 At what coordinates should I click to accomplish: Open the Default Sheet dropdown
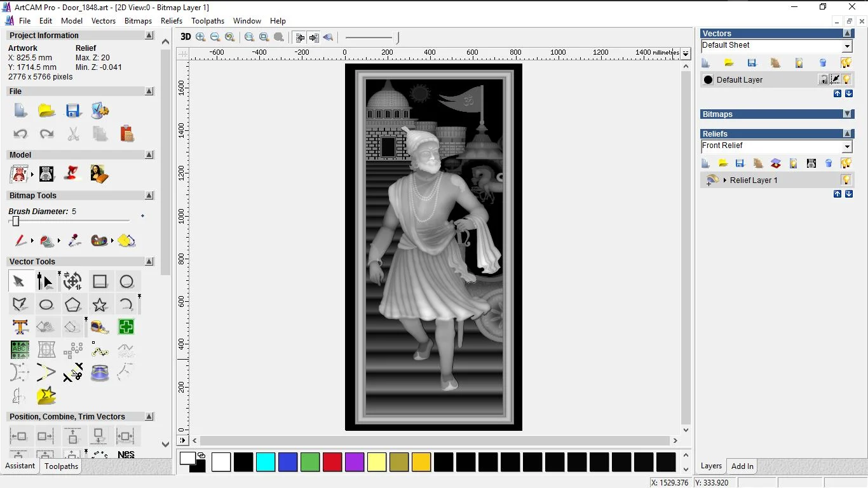click(847, 46)
